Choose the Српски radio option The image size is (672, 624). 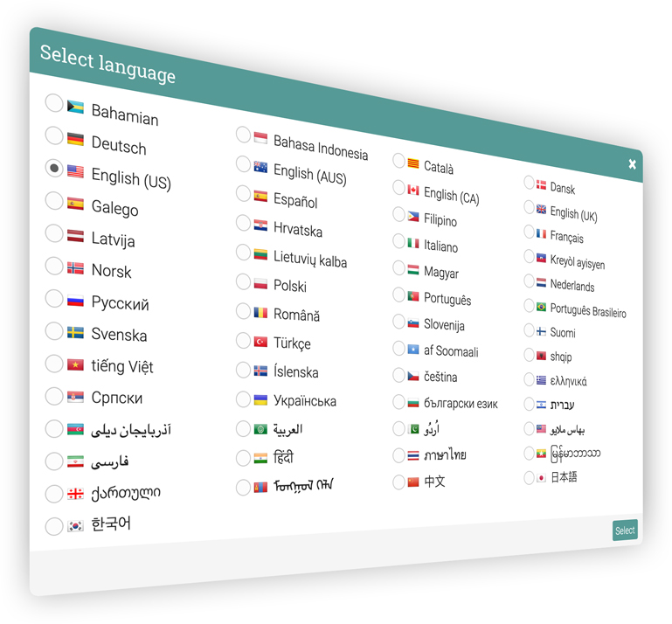54,396
